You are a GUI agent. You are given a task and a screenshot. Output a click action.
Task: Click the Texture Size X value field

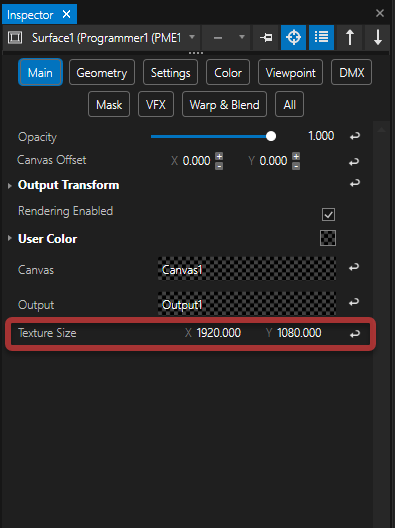coord(219,333)
